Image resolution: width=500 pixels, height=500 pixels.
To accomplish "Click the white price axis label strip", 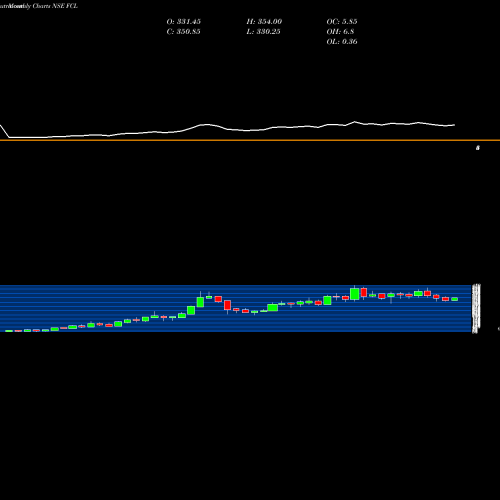I will point(476,308).
